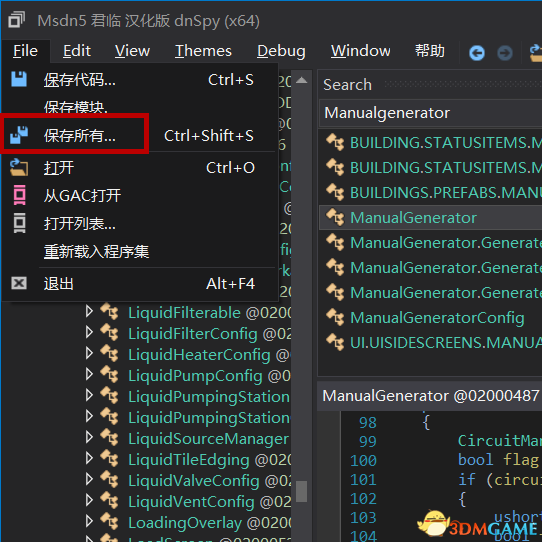This screenshot has width=542, height=542.
Task: Click the ManualGenerator @02000487 document tab
Action: (x=430, y=396)
